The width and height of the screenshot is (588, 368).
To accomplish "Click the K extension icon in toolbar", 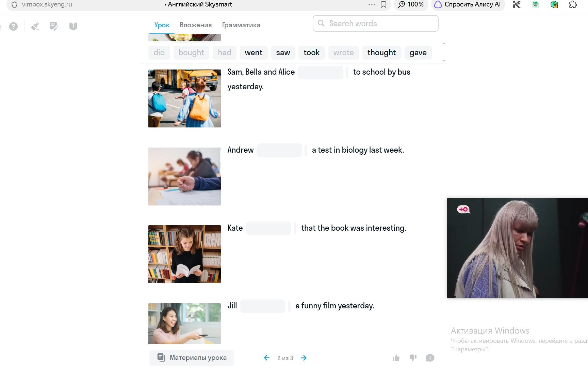I will [x=517, y=4].
